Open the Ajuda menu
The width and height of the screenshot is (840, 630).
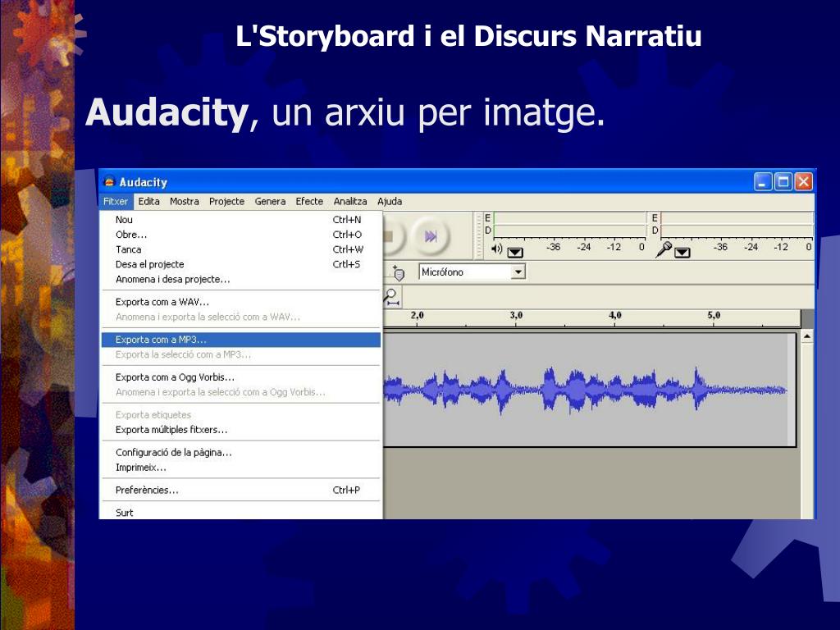tap(390, 202)
